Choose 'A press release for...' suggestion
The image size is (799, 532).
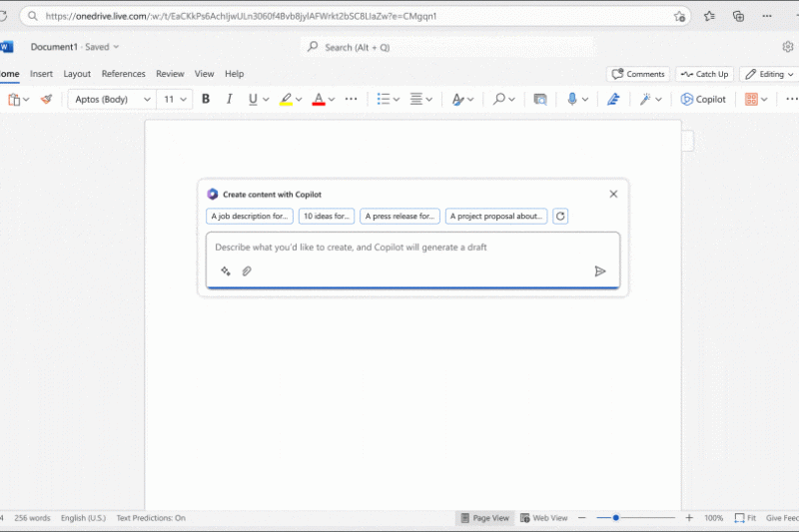click(400, 216)
